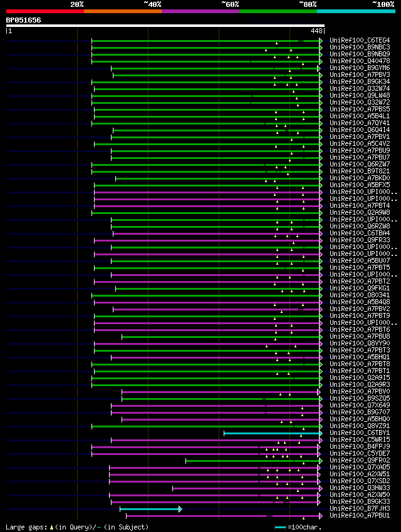Click the cyan alignment bar for UniRef100_C6TBY1
Viewport: 401px width, 532px height.
pyautogui.click(x=273, y=433)
